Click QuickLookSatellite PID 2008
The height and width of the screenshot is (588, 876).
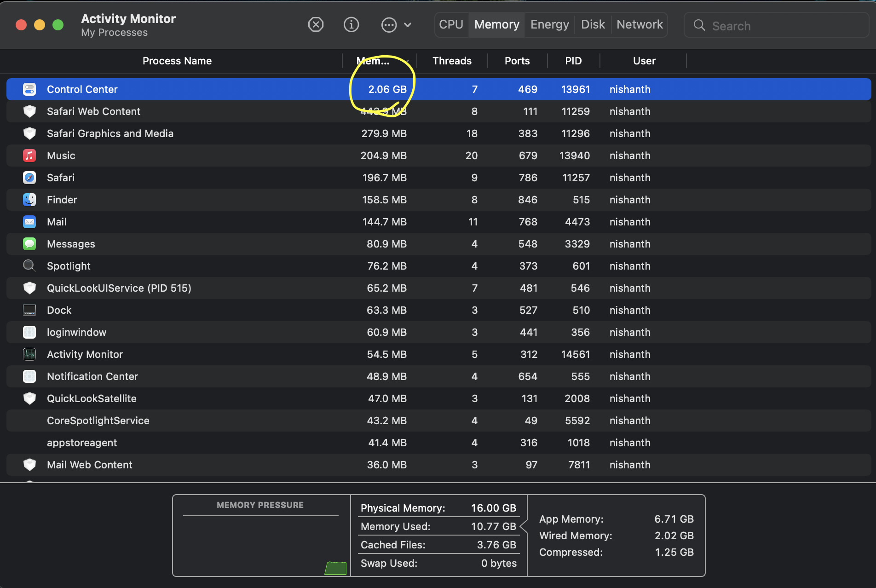coord(577,398)
